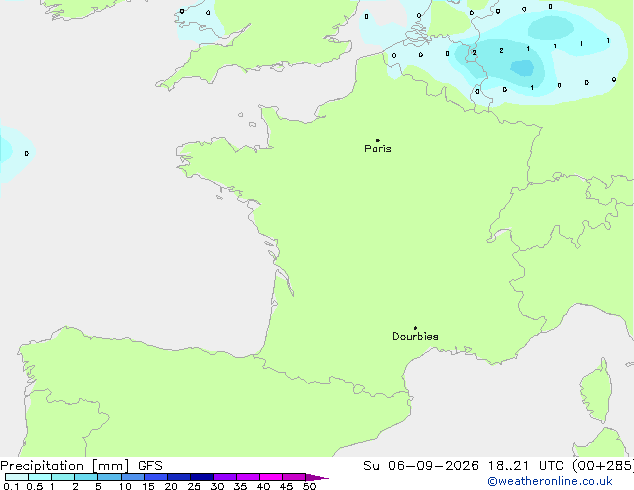
Task: Click the Corsica island on the map
Action: (596, 391)
